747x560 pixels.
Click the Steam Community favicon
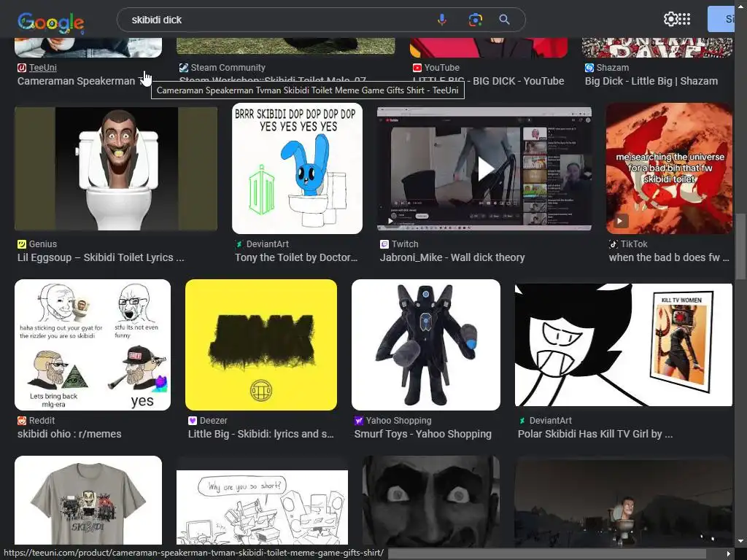(183, 68)
